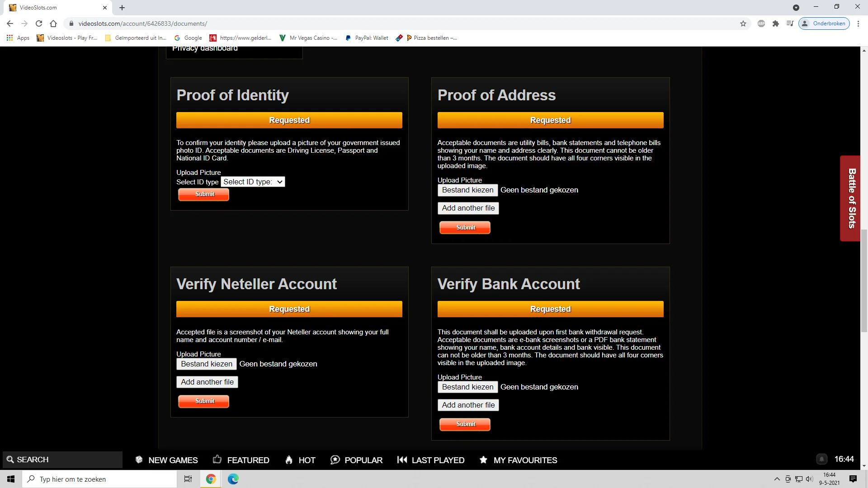
Task: Click the taskbar date and time
Action: pos(829,479)
